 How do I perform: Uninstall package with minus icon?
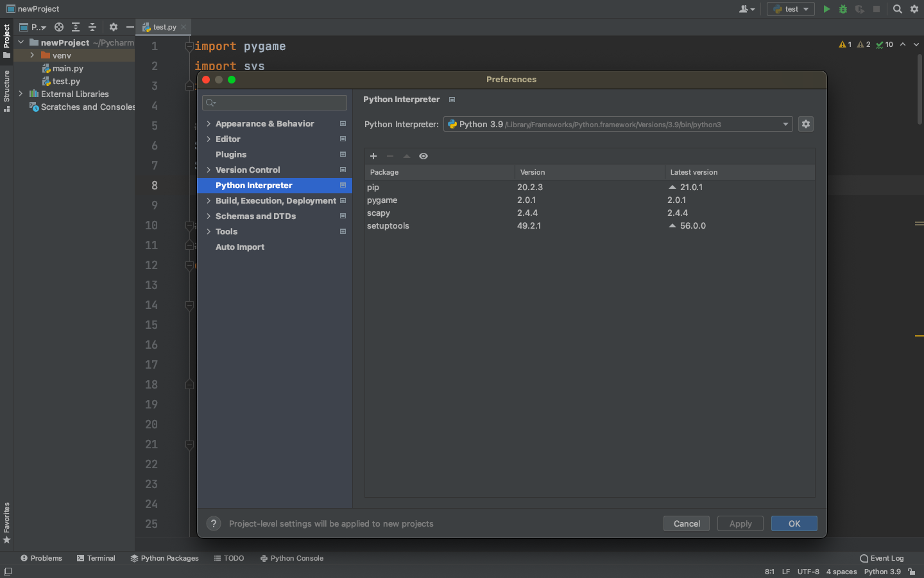coord(390,156)
